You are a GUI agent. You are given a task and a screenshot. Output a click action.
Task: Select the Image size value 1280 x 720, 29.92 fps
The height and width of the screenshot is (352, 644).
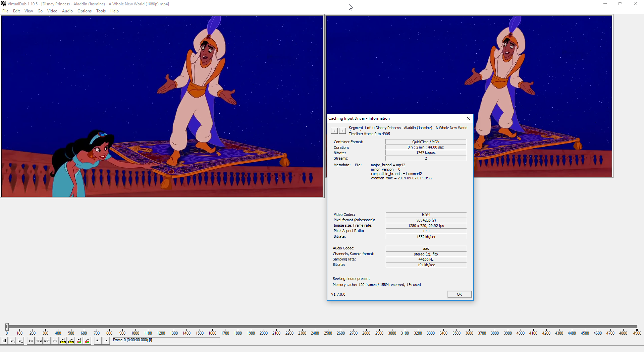426,226
